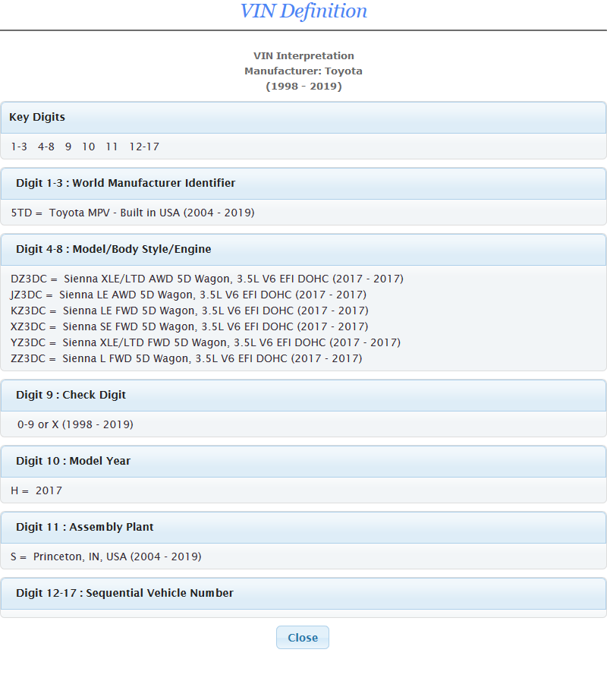The width and height of the screenshot is (607, 700).
Task: Click 'ZZ3DC' Sienna L FWD row
Action: click(187, 359)
